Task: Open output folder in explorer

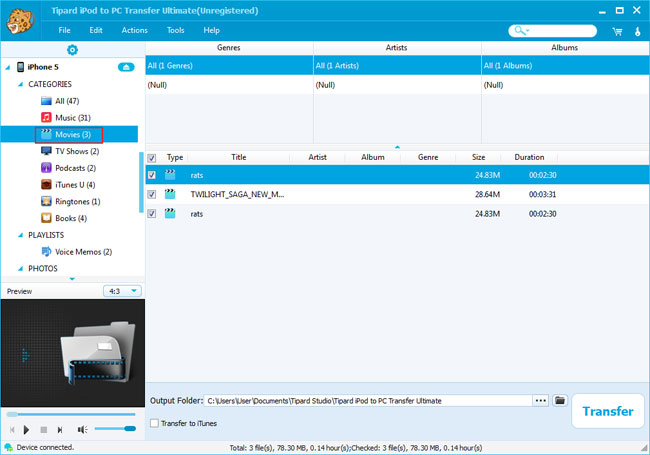Action: click(x=560, y=401)
